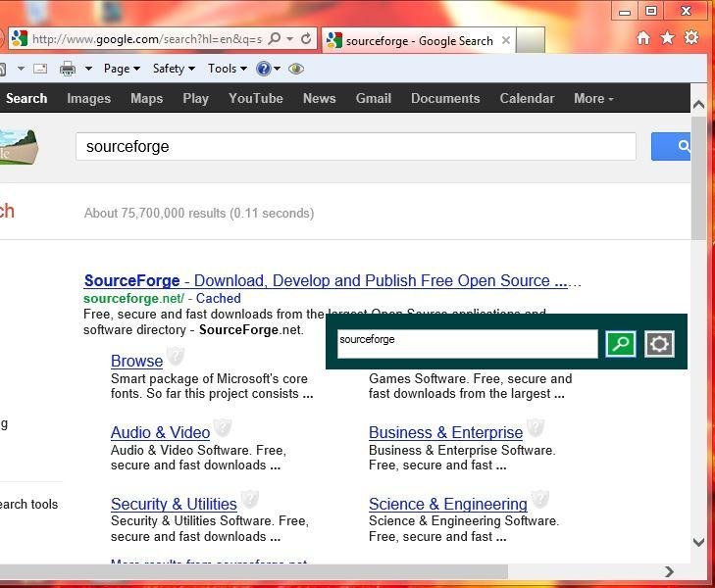Click the blue Google search button

(x=671, y=146)
